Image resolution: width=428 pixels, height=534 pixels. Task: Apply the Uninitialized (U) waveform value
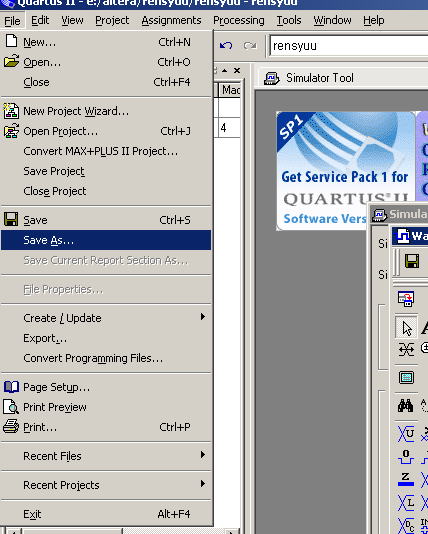click(x=406, y=434)
